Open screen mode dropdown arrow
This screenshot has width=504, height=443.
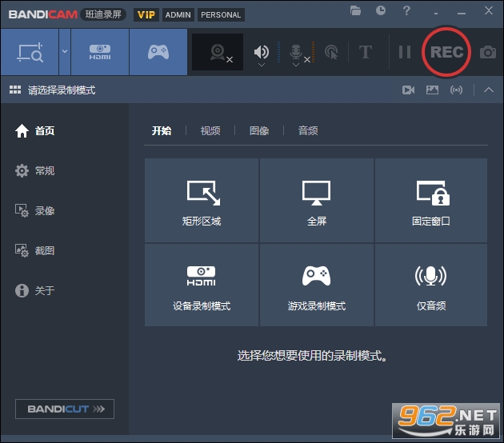point(65,52)
